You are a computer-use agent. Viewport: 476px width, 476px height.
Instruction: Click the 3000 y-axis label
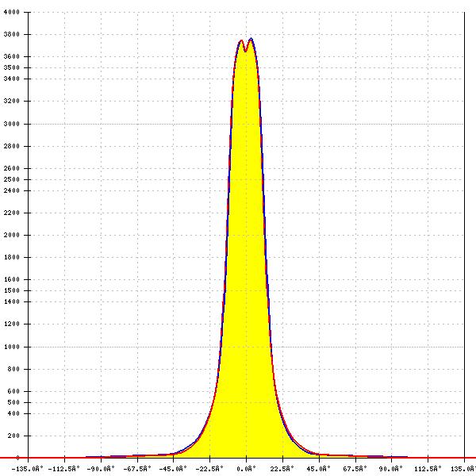[12, 124]
